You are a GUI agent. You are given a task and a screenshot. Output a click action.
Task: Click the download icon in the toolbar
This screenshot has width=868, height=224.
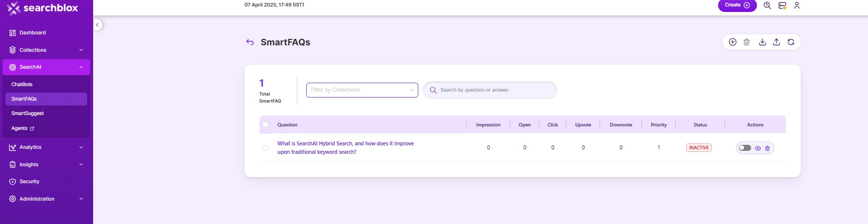(x=762, y=42)
